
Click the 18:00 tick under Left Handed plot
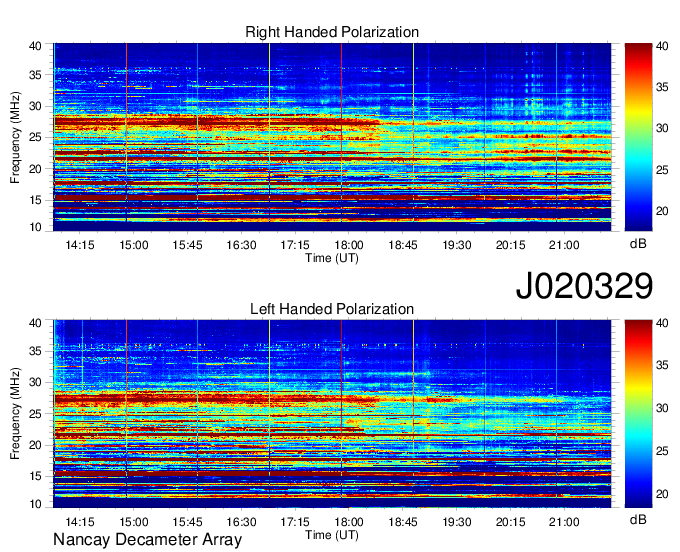pos(349,522)
